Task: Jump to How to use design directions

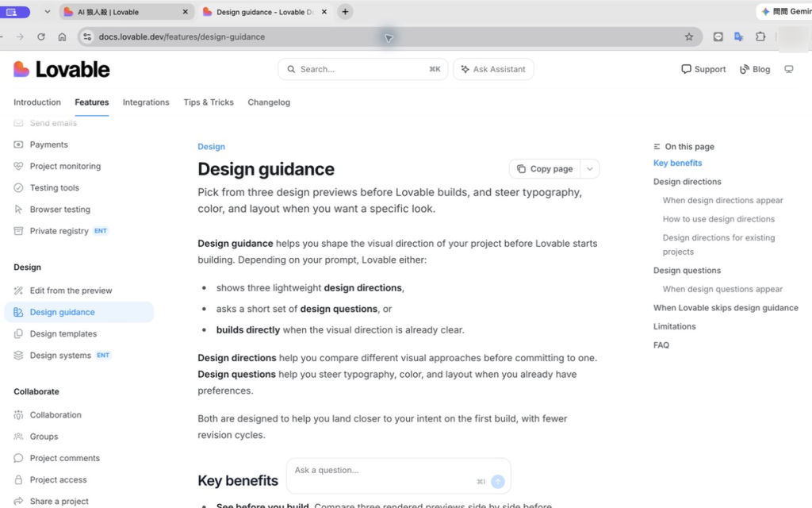Action: pyautogui.click(x=718, y=219)
